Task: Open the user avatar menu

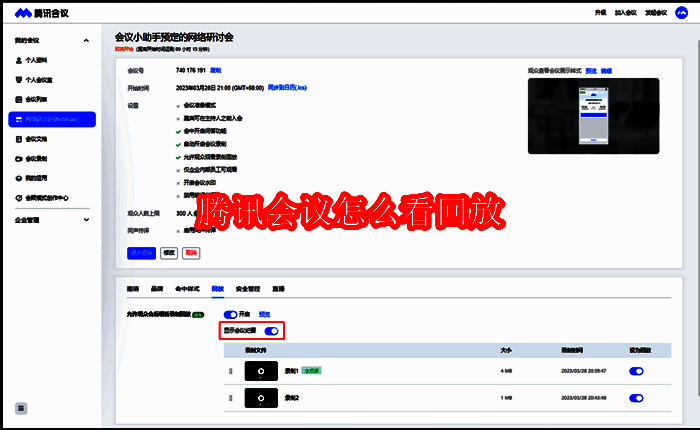Action: click(681, 13)
